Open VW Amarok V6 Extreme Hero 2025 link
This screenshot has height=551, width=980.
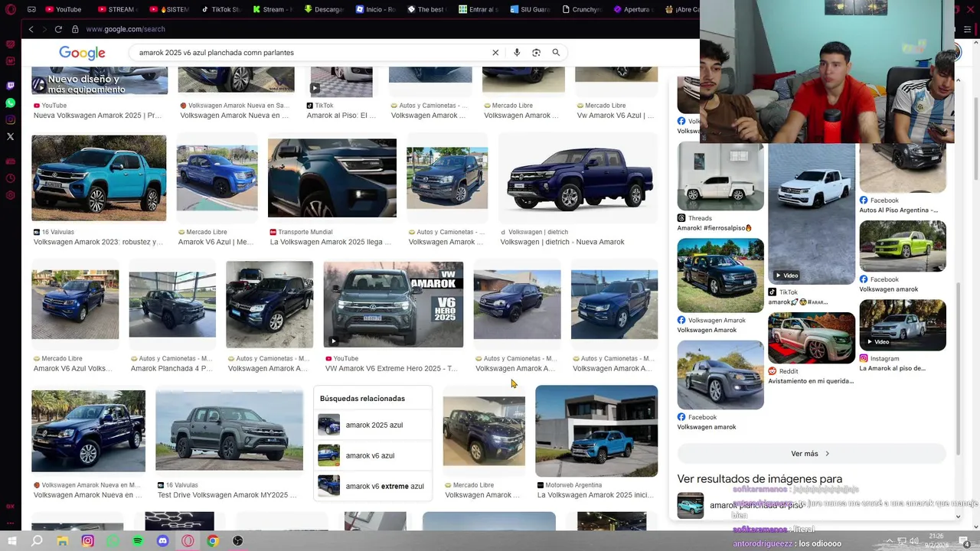point(391,368)
